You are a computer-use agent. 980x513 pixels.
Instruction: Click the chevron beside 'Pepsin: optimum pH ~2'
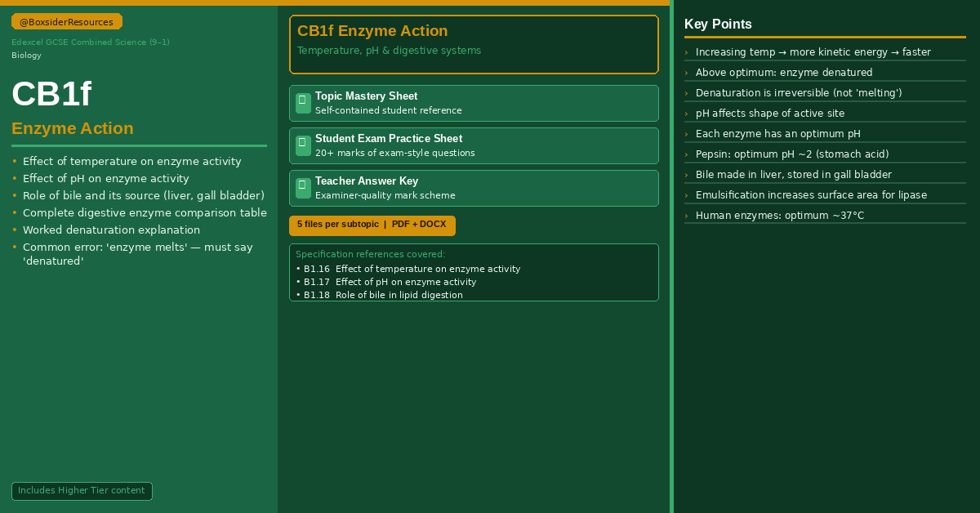[686, 154]
